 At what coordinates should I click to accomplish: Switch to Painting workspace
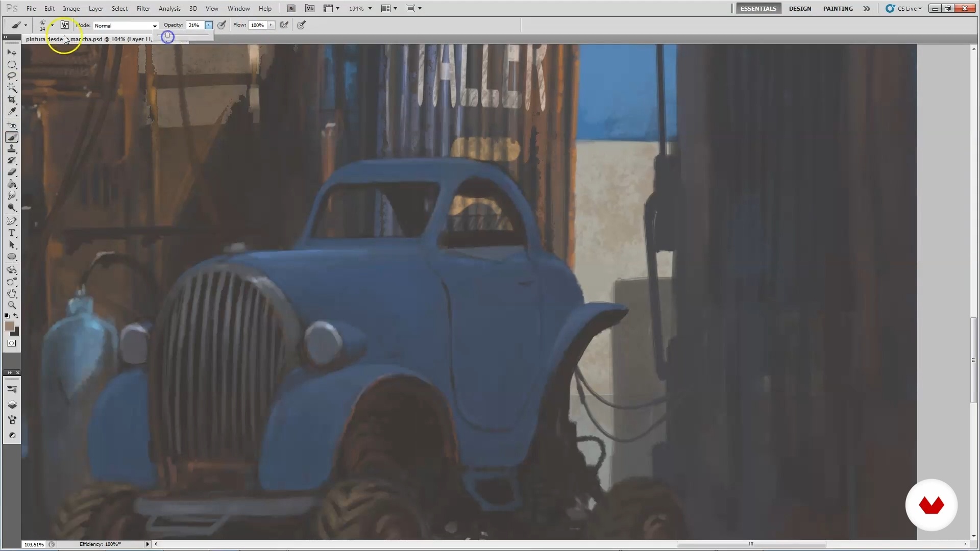coord(838,9)
